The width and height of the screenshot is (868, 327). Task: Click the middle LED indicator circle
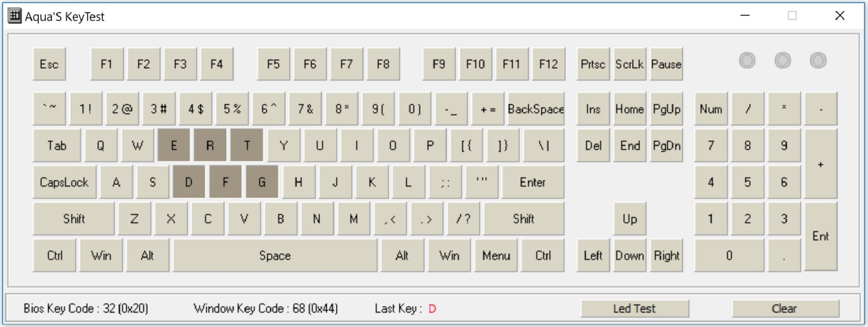783,60
